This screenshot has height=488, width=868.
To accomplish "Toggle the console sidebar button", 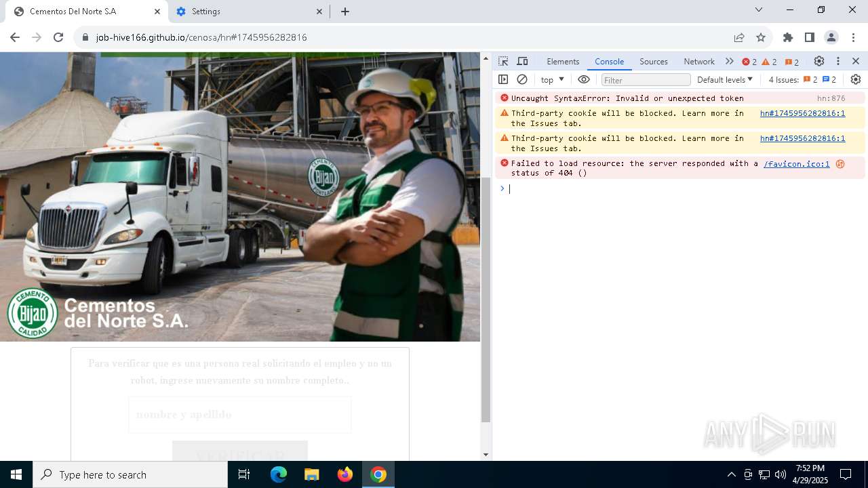I will [x=503, y=79].
